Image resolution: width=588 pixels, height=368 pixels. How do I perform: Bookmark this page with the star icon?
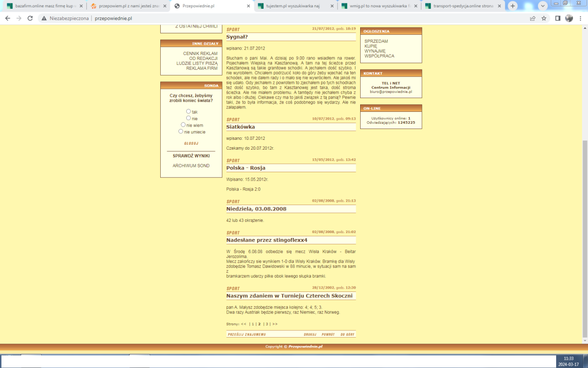[x=544, y=18]
